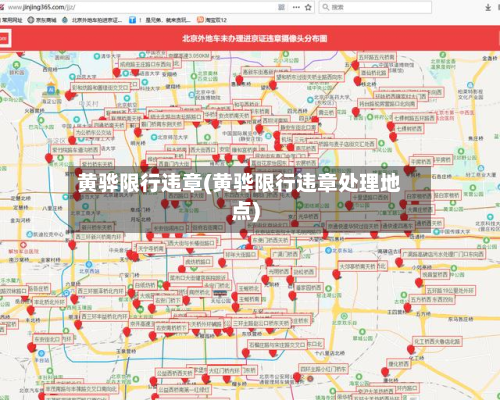Focus the jinjing365.com address bar
The width and height of the screenshot is (500, 400).
point(140,7)
